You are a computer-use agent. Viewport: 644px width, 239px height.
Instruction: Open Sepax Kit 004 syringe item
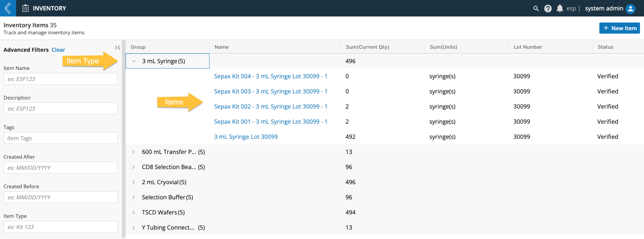[270, 76]
